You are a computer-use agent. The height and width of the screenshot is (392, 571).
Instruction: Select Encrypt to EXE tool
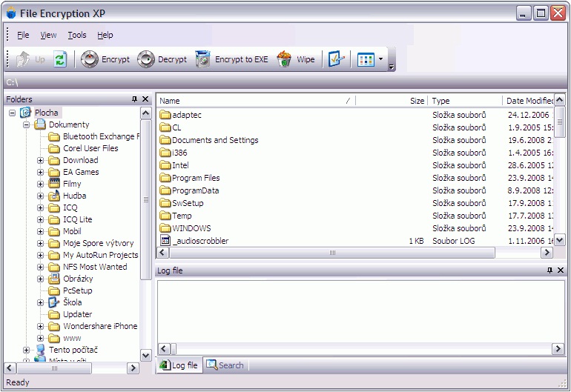pyautogui.click(x=231, y=60)
